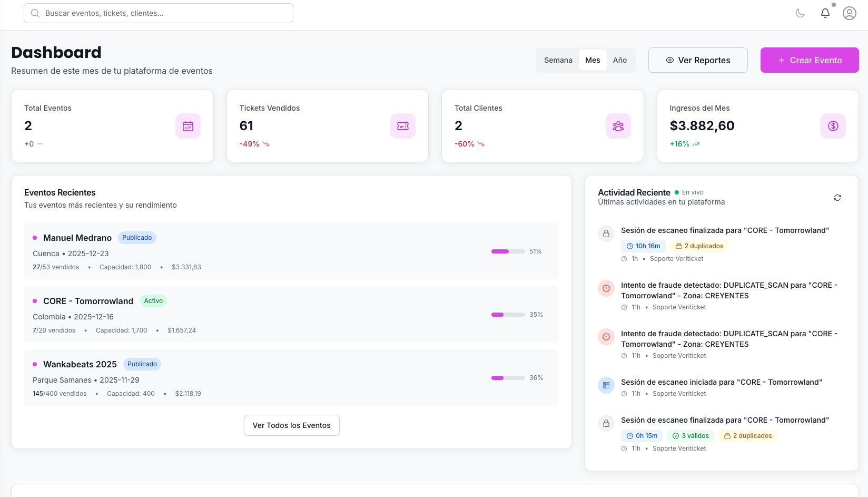Click the Tickets Vendidos ticket icon

pyautogui.click(x=403, y=126)
